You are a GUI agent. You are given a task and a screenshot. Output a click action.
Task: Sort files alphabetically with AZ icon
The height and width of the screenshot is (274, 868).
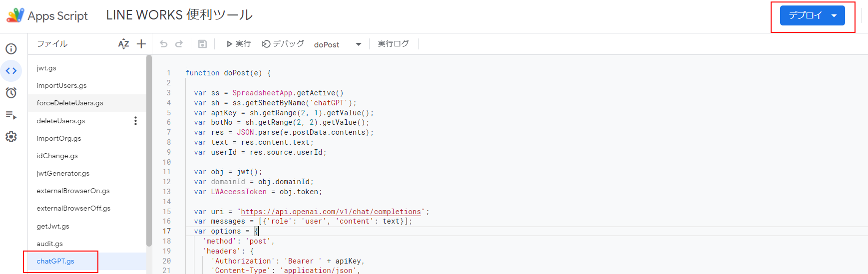pyautogui.click(x=123, y=44)
